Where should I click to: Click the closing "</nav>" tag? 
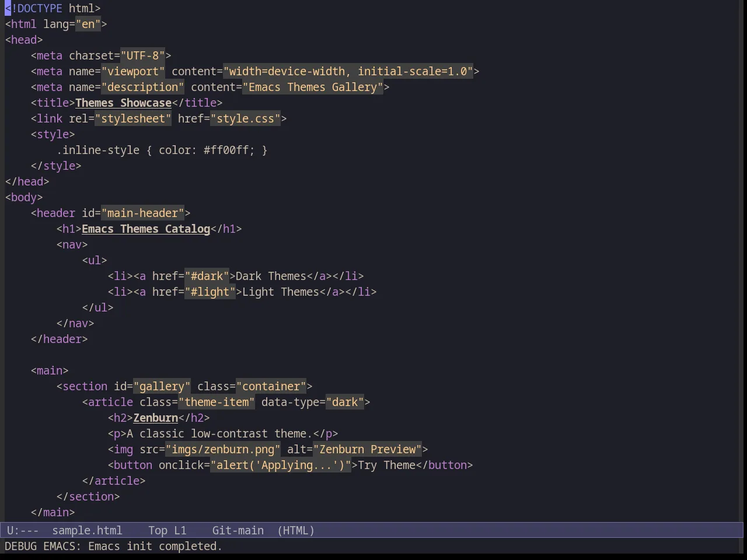(75, 323)
